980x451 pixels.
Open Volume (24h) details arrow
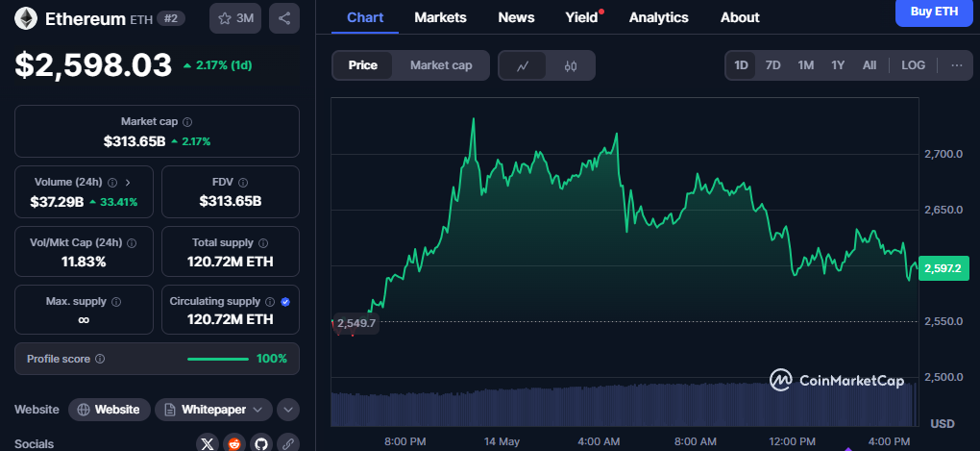[x=128, y=183]
